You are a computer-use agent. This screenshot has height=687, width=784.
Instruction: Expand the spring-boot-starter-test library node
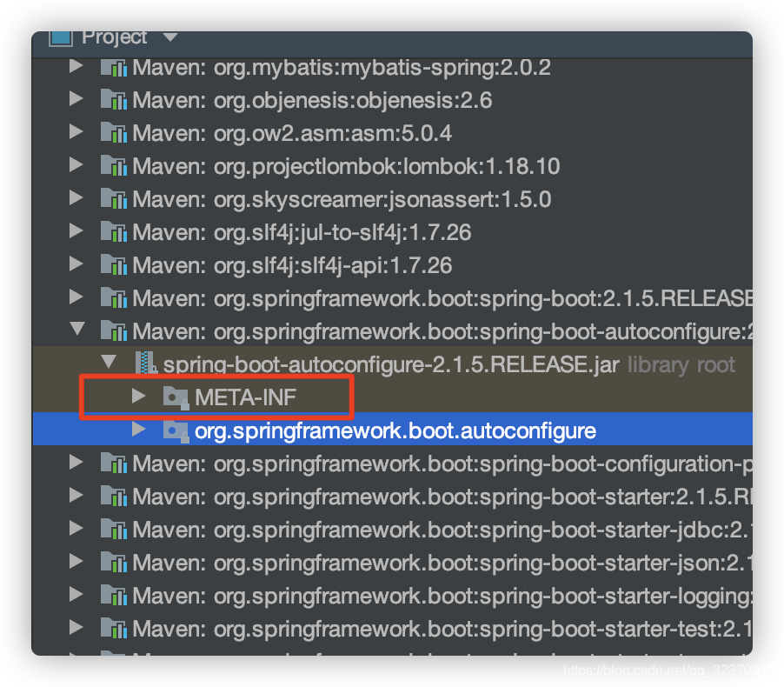tap(76, 628)
